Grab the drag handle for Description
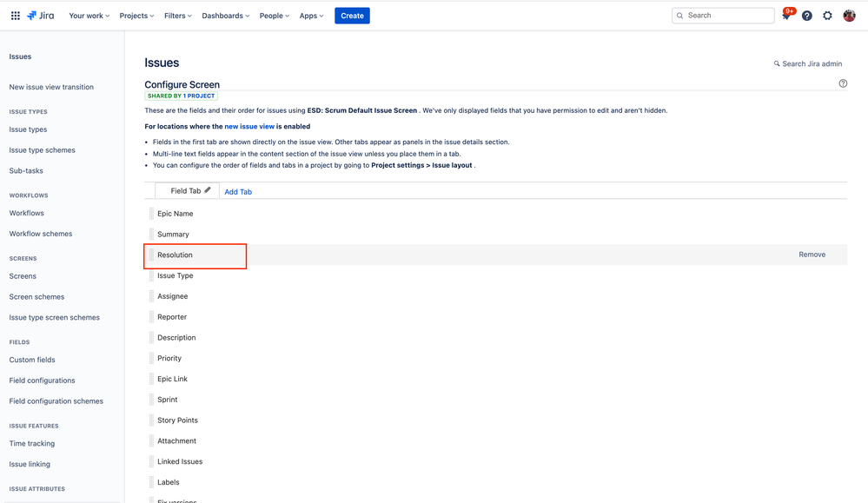 pos(151,338)
